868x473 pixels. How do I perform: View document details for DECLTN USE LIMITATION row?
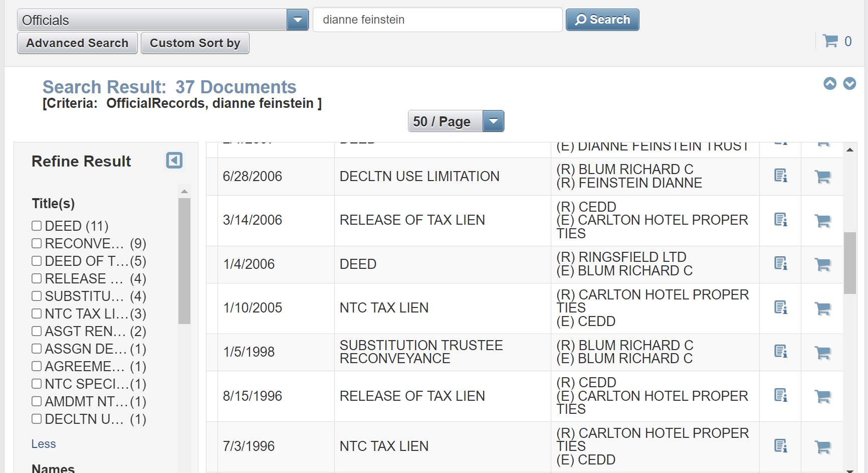781,176
